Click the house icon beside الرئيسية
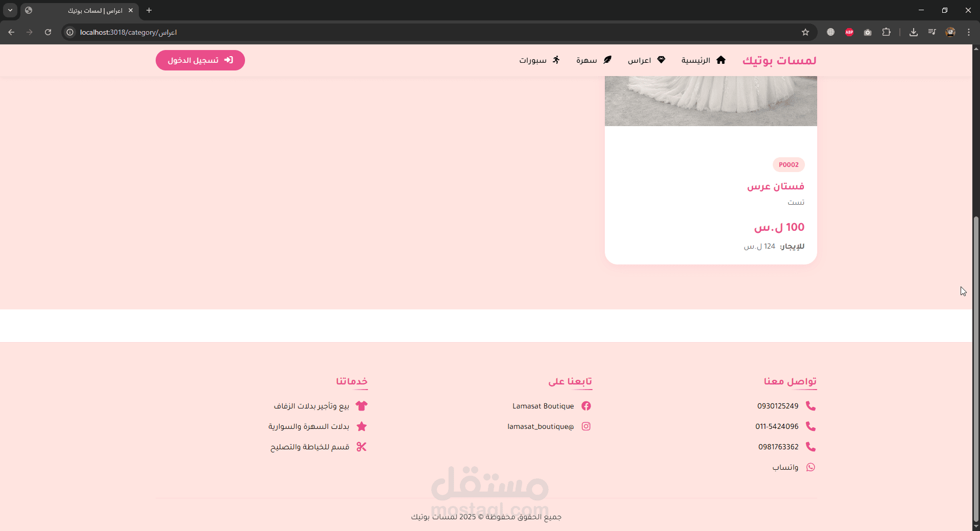Screen dimensions: 980x531 point(721,60)
